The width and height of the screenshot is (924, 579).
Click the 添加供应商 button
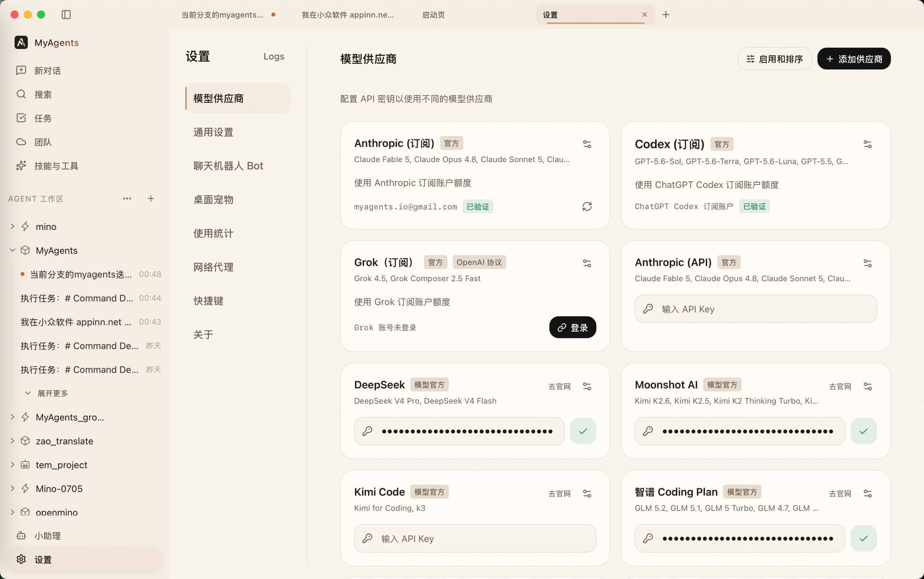pyautogui.click(x=854, y=59)
